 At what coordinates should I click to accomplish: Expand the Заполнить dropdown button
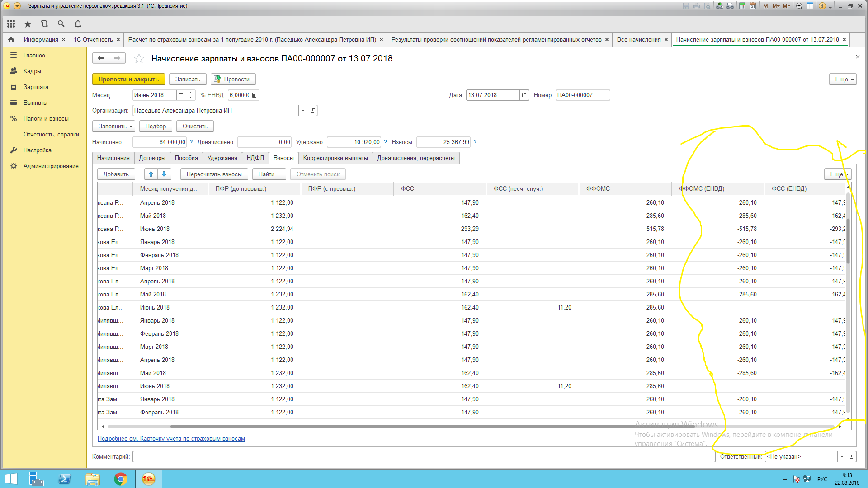pyautogui.click(x=115, y=127)
